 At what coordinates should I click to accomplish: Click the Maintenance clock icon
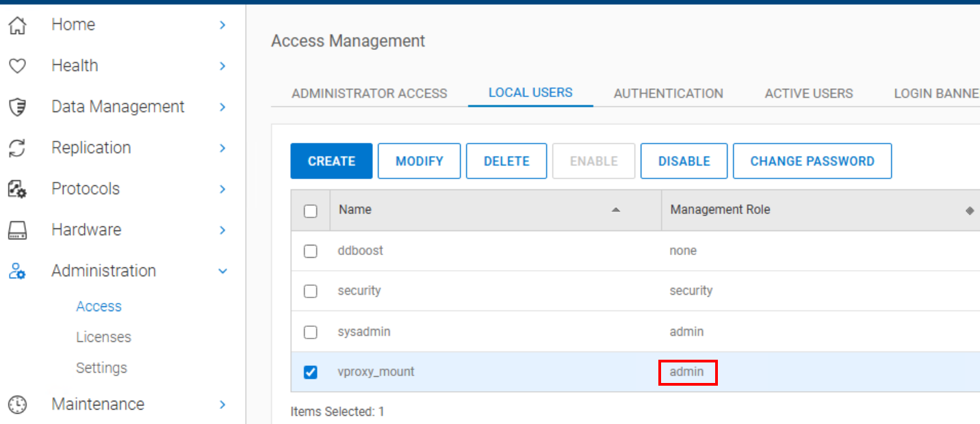17,405
